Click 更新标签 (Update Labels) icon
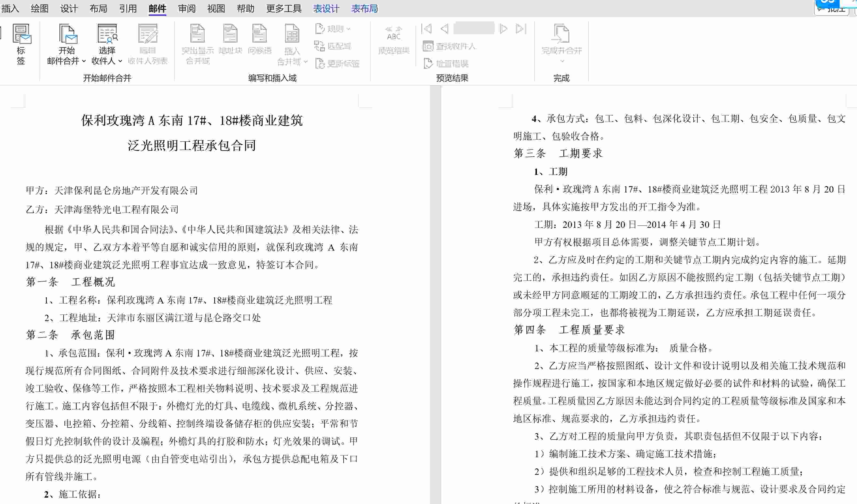 click(320, 63)
